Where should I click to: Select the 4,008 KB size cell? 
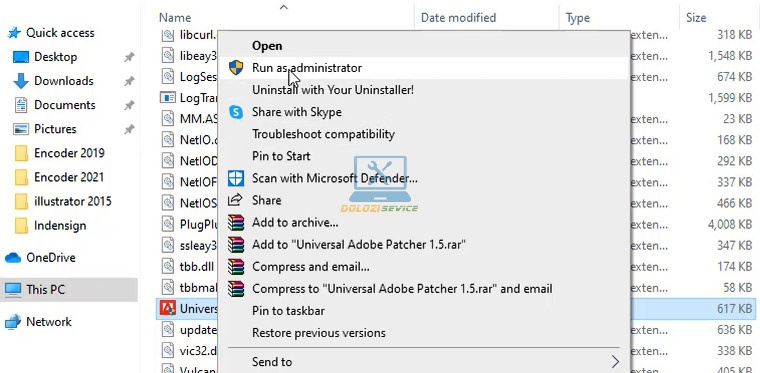[730, 224]
